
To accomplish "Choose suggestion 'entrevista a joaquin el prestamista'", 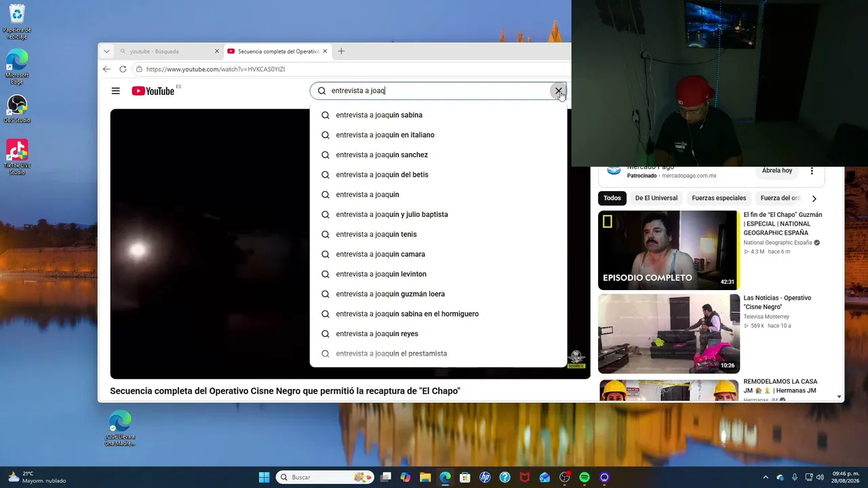I will click(438, 354).
